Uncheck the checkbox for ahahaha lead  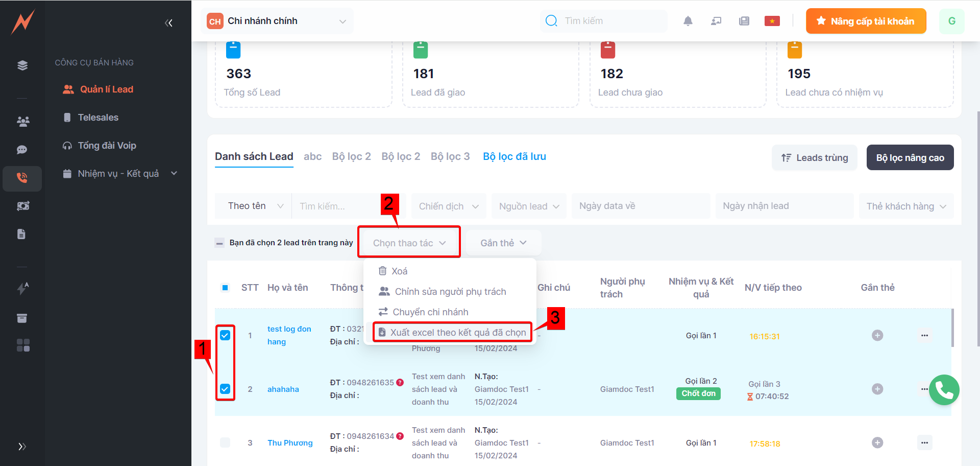click(225, 389)
